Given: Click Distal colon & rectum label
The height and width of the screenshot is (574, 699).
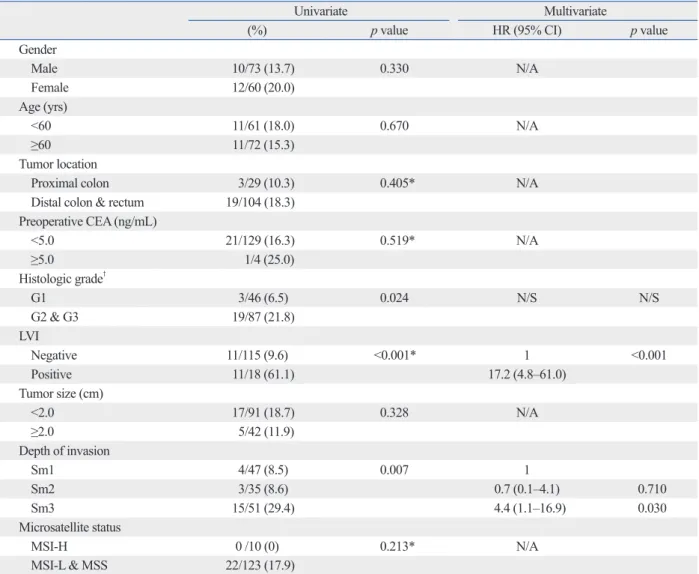Looking at the screenshot, I should point(87,202).
